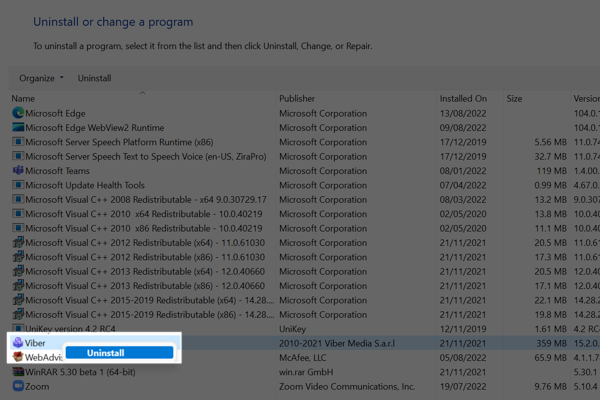Image resolution: width=600 pixels, height=400 pixels.
Task: Click Zoom Video Communications, Inc. publisher cell
Action: 347,387
